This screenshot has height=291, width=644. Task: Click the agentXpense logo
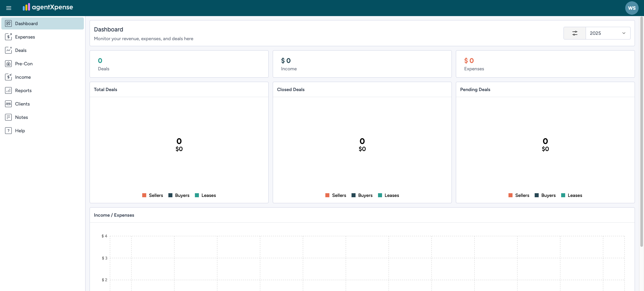pos(48,7)
